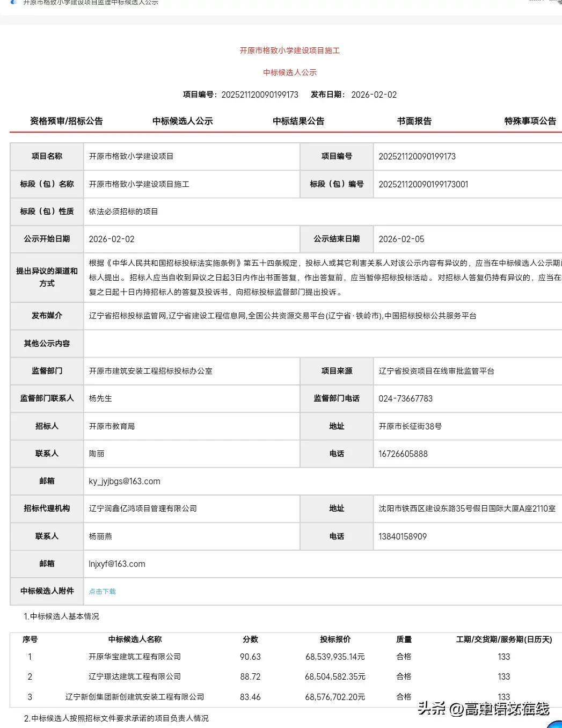
Task: Switch to the 中标结果公告 tab
Action: (x=299, y=121)
